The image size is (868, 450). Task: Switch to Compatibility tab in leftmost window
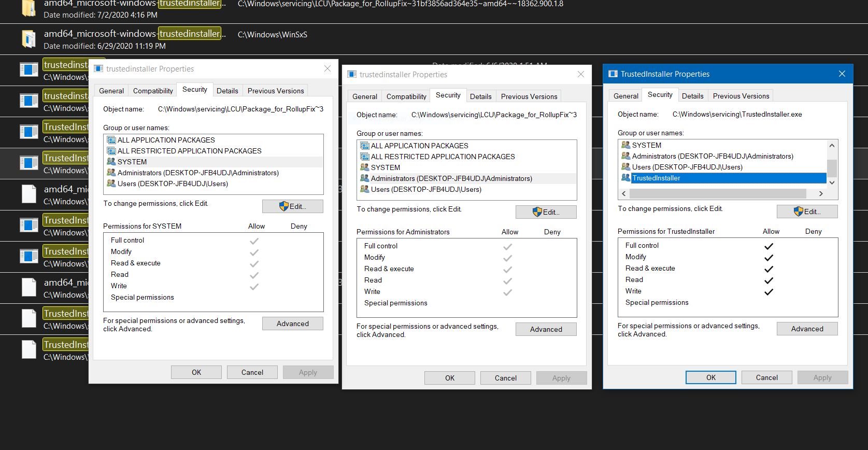tap(153, 91)
